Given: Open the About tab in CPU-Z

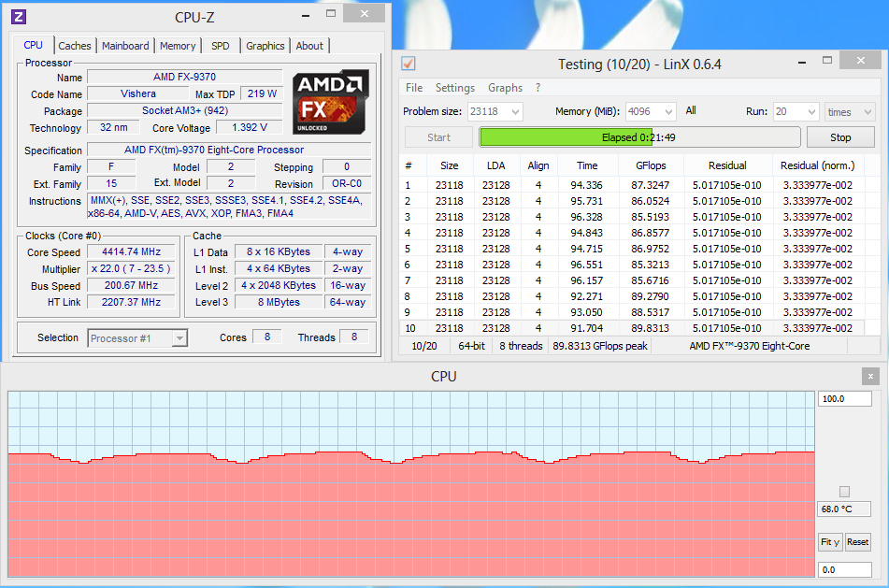Looking at the screenshot, I should pos(309,46).
